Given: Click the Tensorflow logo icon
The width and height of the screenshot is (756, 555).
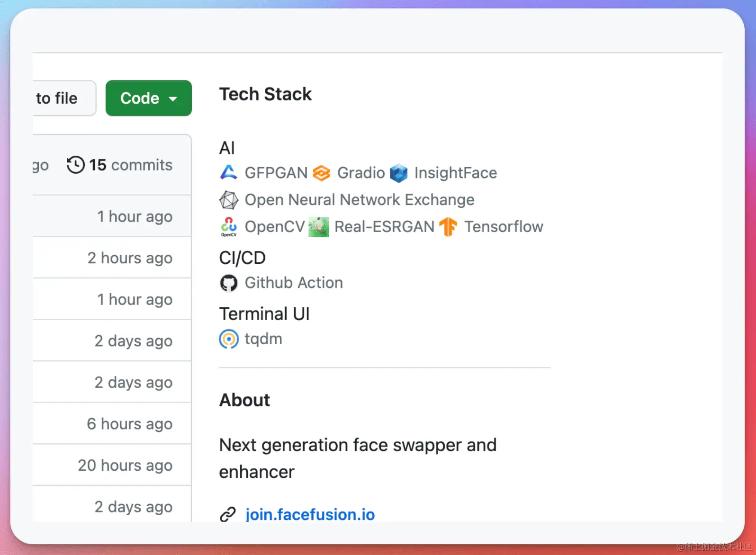Looking at the screenshot, I should 448,227.
